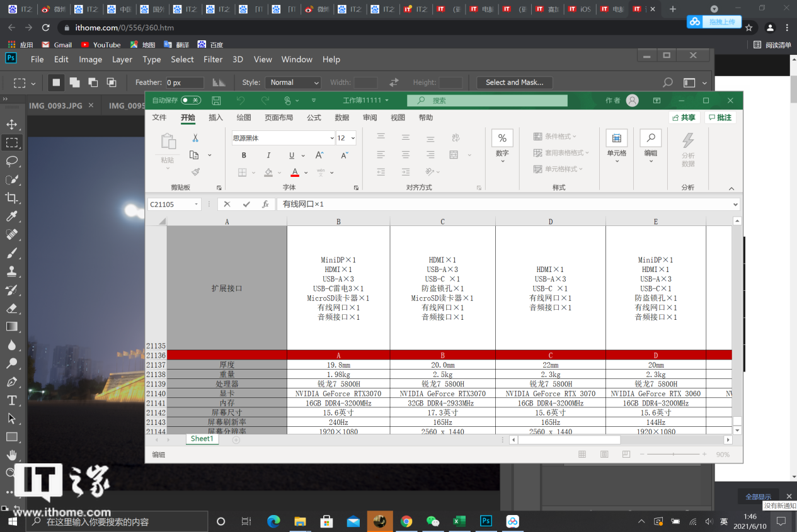Select the Crop tool in Photoshop
The width and height of the screenshot is (797, 532).
(x=11, y=198)
